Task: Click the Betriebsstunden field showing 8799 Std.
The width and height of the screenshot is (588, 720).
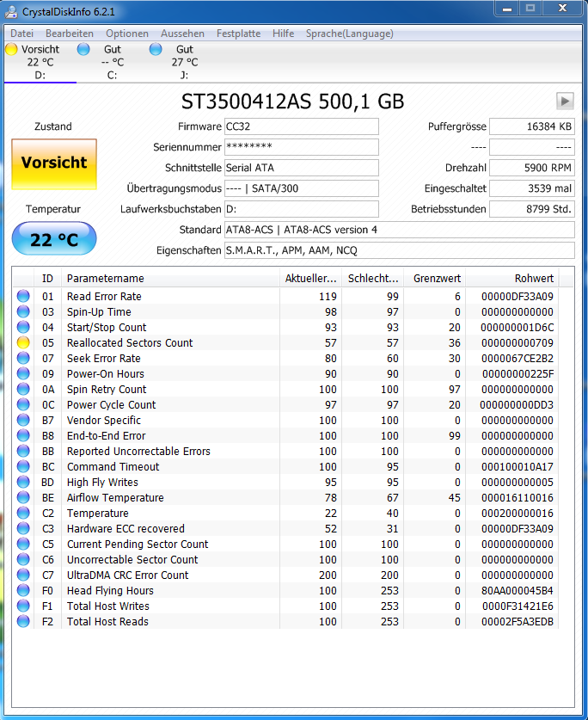Action: pyautogui.click(x=532, y=209)
